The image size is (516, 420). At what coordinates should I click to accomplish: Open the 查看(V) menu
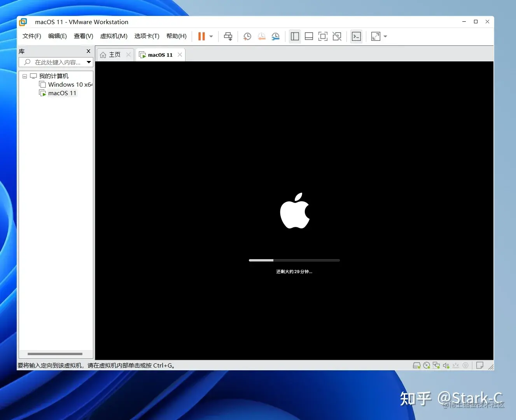point(84,36)
